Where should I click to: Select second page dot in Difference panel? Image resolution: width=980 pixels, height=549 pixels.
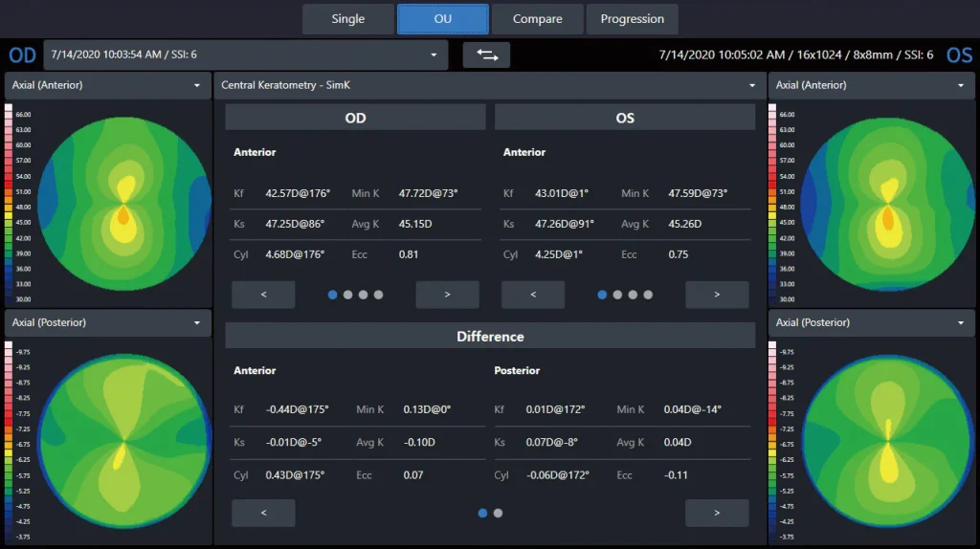(x=498, y=513)
